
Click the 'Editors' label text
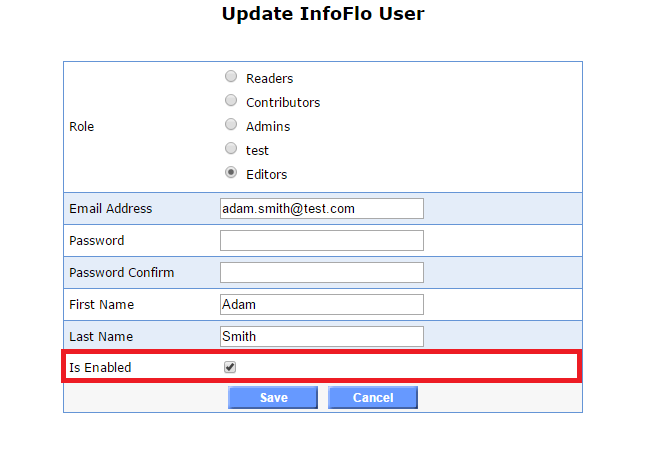click(267, 174)
